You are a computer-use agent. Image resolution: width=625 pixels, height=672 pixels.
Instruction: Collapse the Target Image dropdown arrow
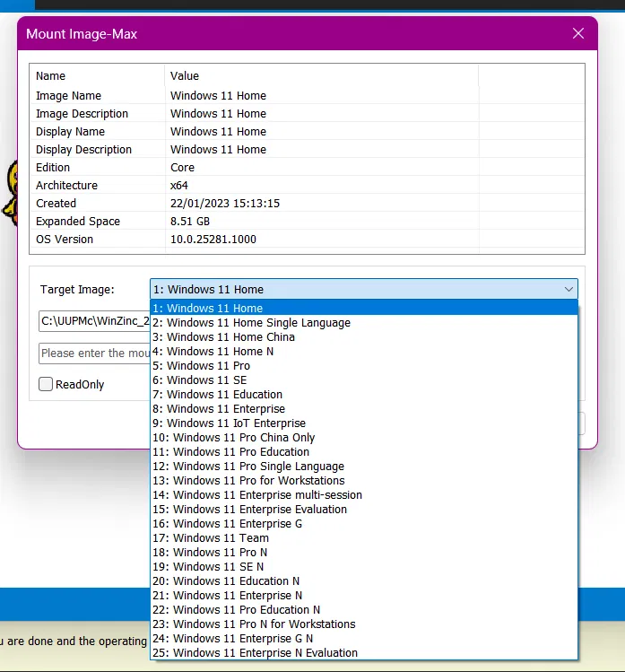coord(569,289)
